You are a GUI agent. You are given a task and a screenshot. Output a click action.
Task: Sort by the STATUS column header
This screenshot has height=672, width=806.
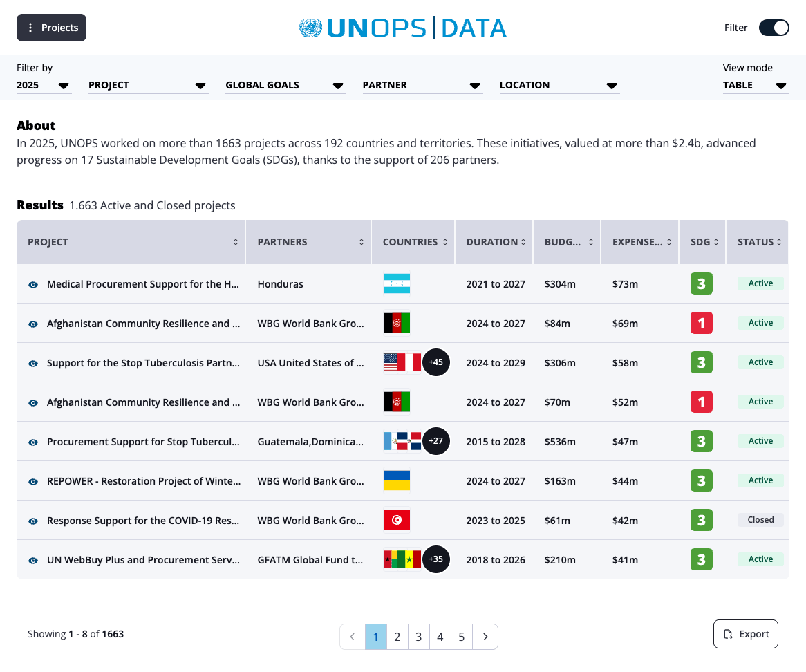point(758,242)
